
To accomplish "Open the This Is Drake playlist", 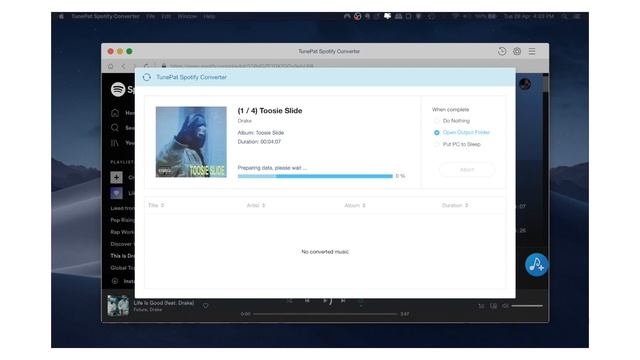I will point(122,256).
